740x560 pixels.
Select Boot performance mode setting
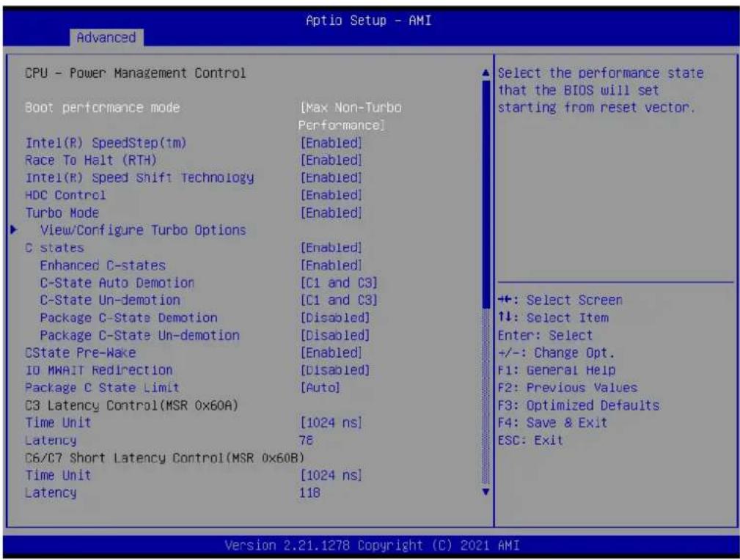tap(103, 108)
